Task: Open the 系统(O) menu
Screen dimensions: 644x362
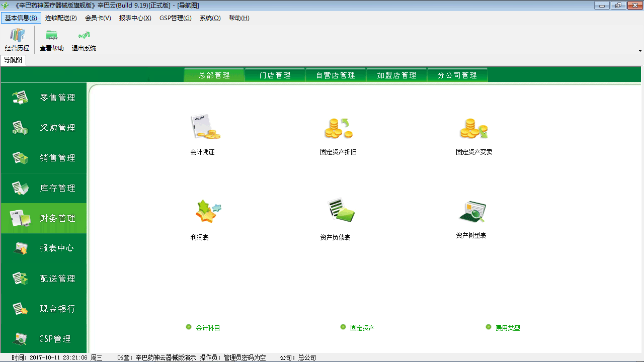Action: [210, 18]
